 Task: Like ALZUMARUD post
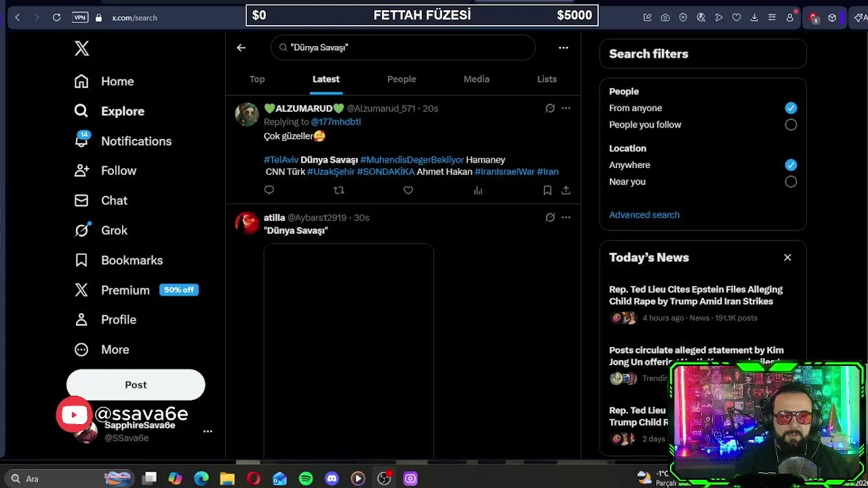tap(408, 190)
